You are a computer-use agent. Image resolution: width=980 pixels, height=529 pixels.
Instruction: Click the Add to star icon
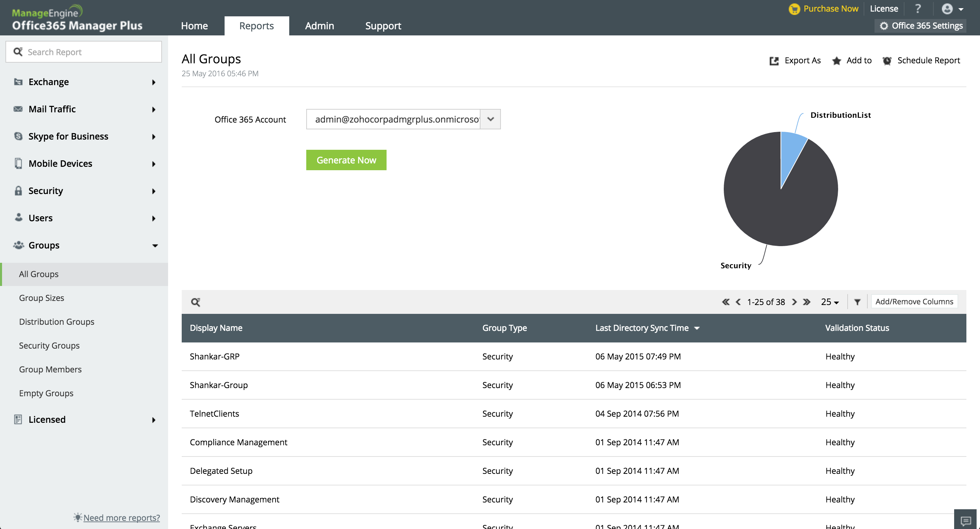click(x=836, y=61)
